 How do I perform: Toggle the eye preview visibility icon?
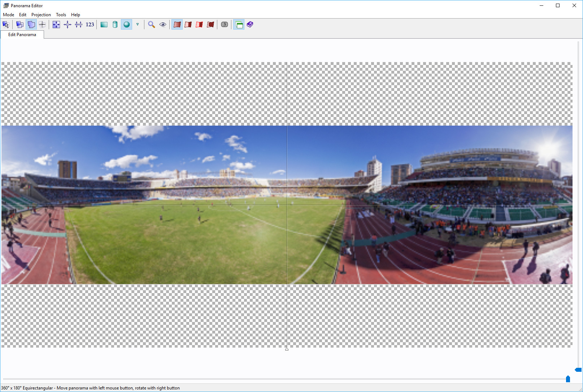click(x=163, y=25)
